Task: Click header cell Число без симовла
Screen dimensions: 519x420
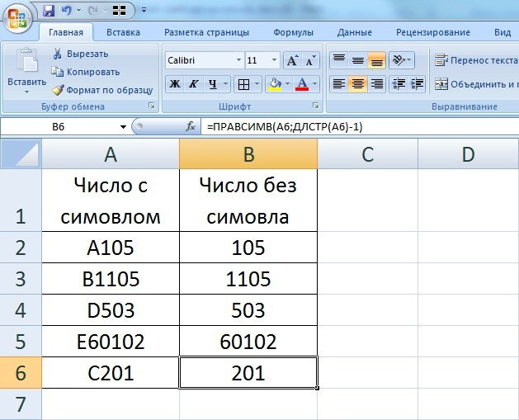Action: pyautogui.click(x=248, y=201)
